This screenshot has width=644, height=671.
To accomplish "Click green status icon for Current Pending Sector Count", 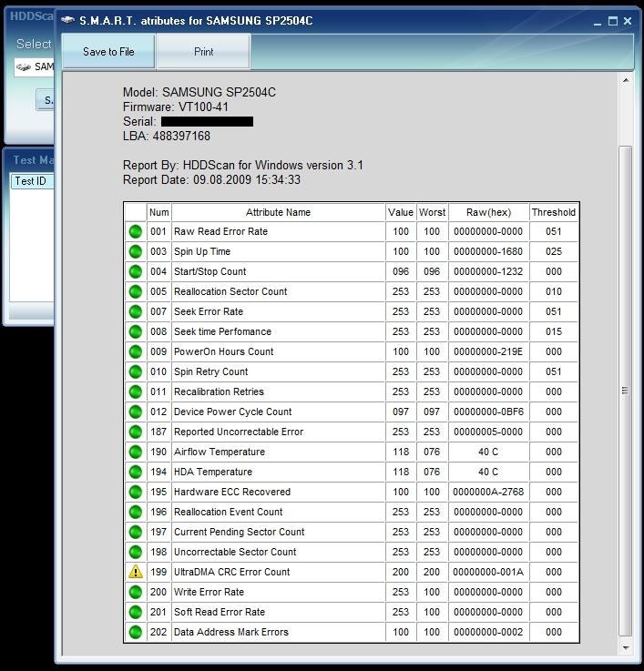I will 136,532.
